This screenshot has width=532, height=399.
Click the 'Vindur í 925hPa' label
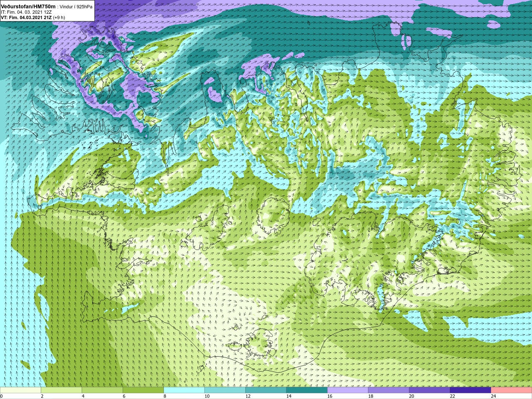[x=76, y=7]
